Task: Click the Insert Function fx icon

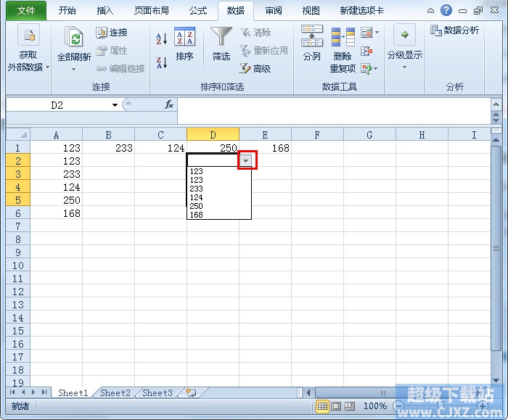Action: pyautogui.click(x=169, y=104)
